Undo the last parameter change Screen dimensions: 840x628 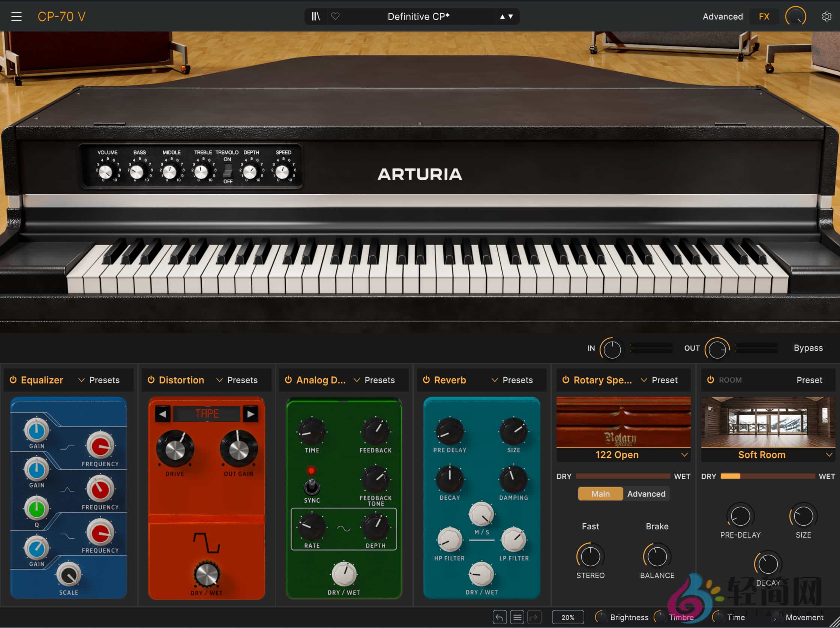coord(499,617)
